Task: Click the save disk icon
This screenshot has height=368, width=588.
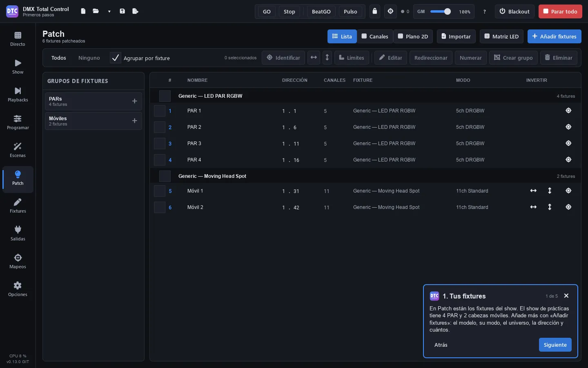Action: [122, 11]
